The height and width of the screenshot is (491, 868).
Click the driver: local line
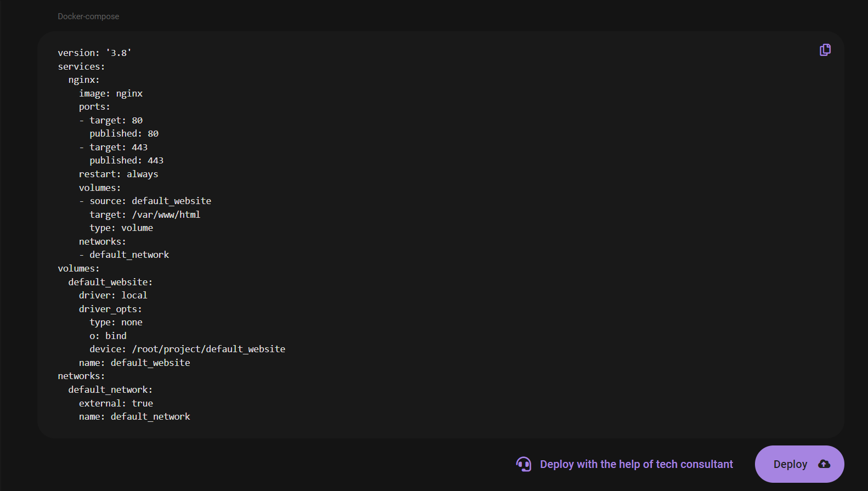[x=112, y=295]
